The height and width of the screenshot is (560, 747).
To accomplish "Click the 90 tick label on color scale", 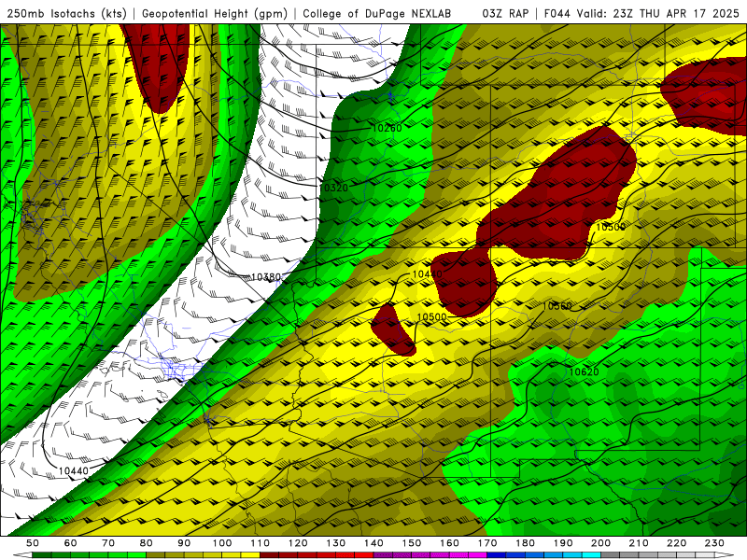I will pos(184,543).
